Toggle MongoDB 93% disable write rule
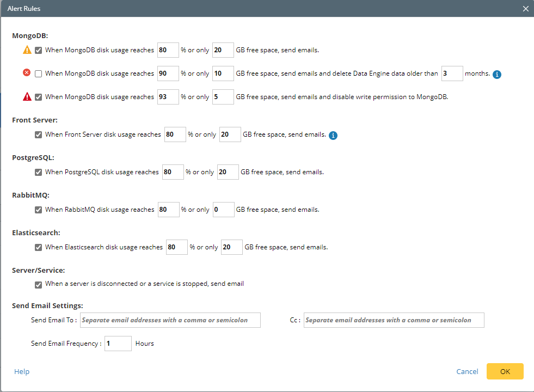 click(39, 97)
